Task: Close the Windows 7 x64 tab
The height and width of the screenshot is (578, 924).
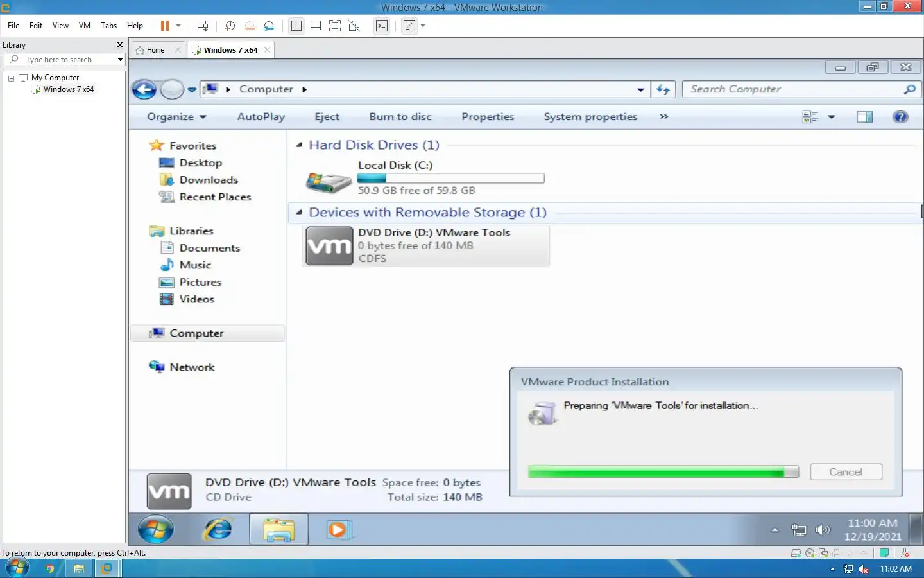Action: pos(267,50)
